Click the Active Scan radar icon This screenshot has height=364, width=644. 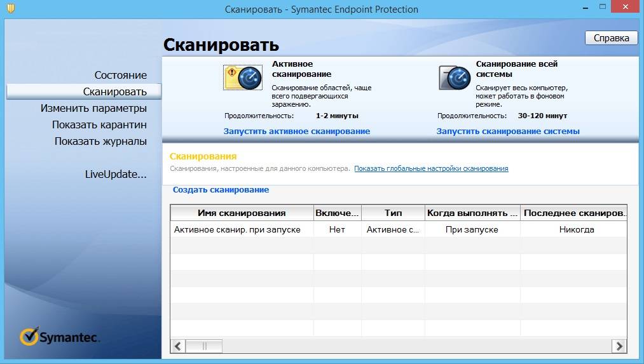243,77
